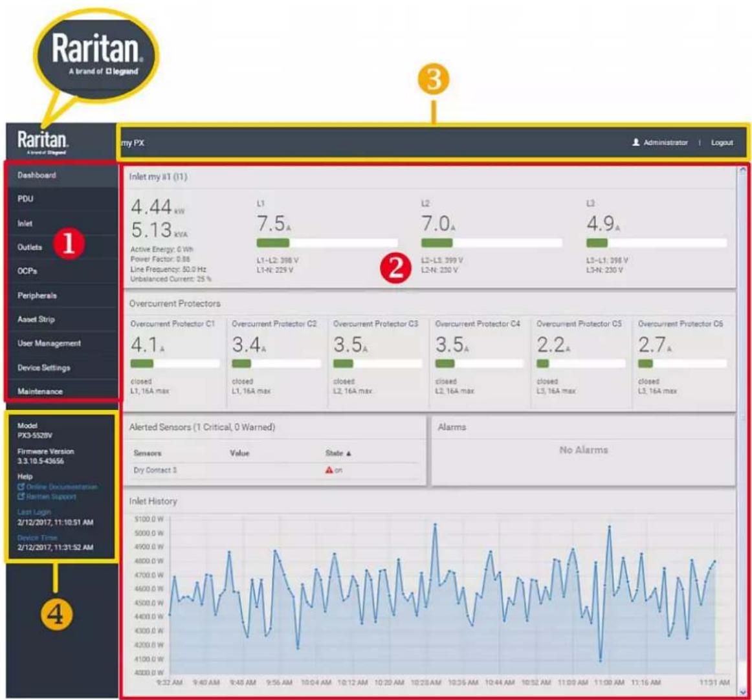Click Overcurrent Protector C4 load bar
The width and height of the screenshot is (752, 700).
point(480,364)
